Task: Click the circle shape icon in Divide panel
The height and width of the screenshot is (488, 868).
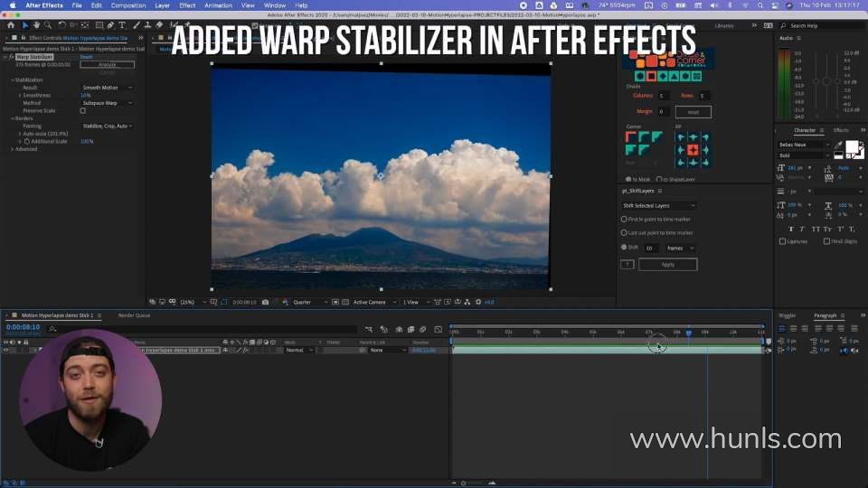Action: (640, 76)
